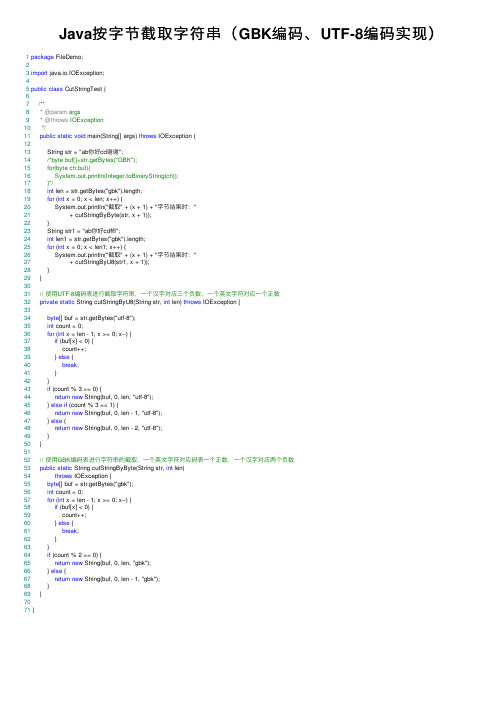Click the green GBK comment on line 52

pos(167,460)
